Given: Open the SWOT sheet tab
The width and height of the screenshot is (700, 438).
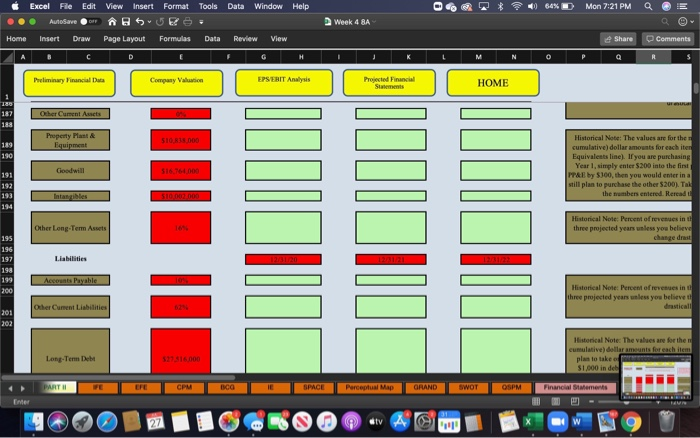Looking at the screenshot, I should pos(468,388).
